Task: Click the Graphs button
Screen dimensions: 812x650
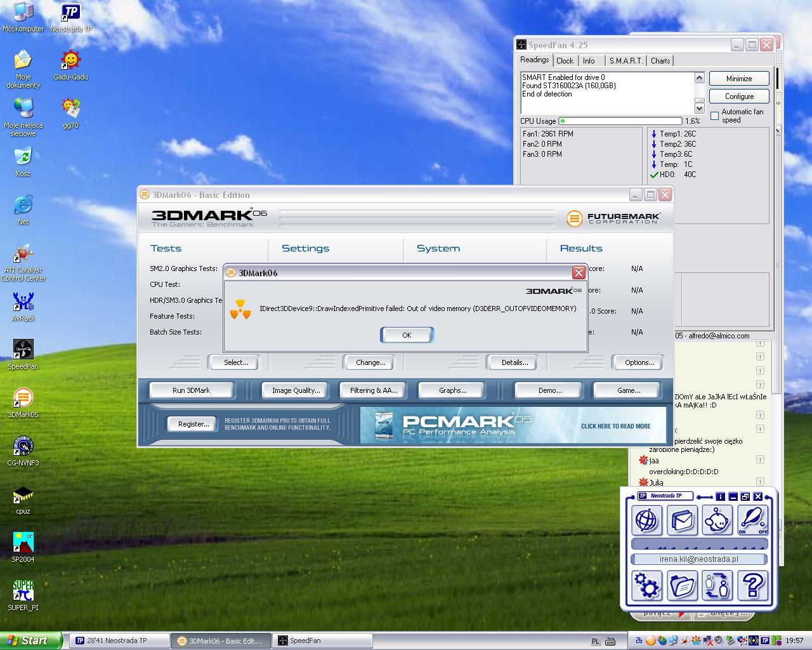Action: coord(452,390)
